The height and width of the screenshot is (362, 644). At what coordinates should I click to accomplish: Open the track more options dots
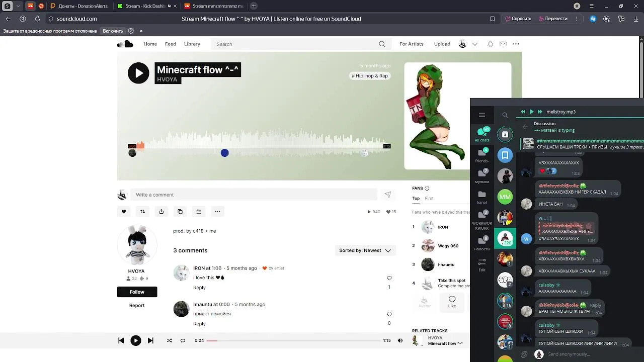(x=217, y=212)
